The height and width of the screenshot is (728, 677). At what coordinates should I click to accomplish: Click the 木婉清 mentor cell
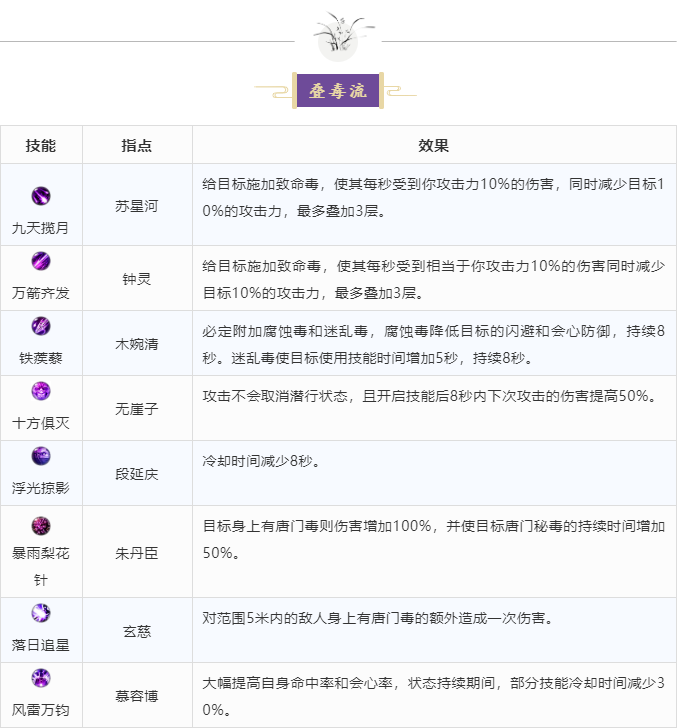pos(137,344)
